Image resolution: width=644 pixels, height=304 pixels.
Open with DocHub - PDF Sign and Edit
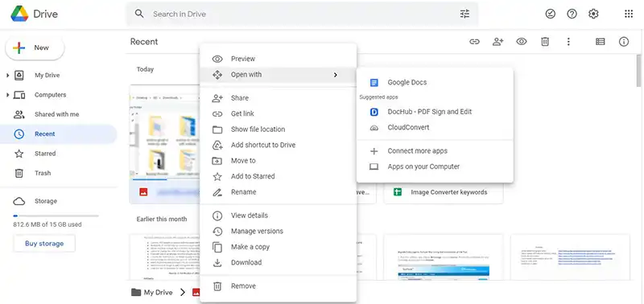pos(435,112)
